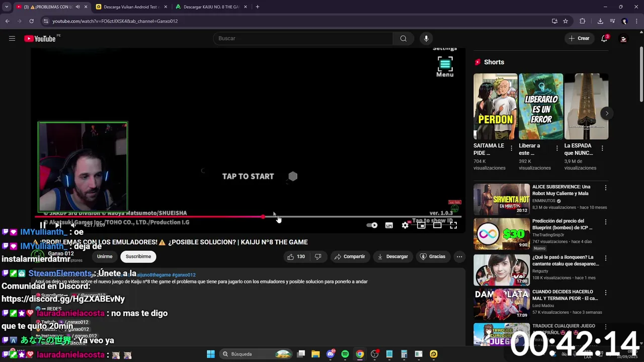Viewport: 644px width, 362px height.
Task: Open options for 'CUANDO DECIDES HACERLO' video
Action: pos(605,293)
